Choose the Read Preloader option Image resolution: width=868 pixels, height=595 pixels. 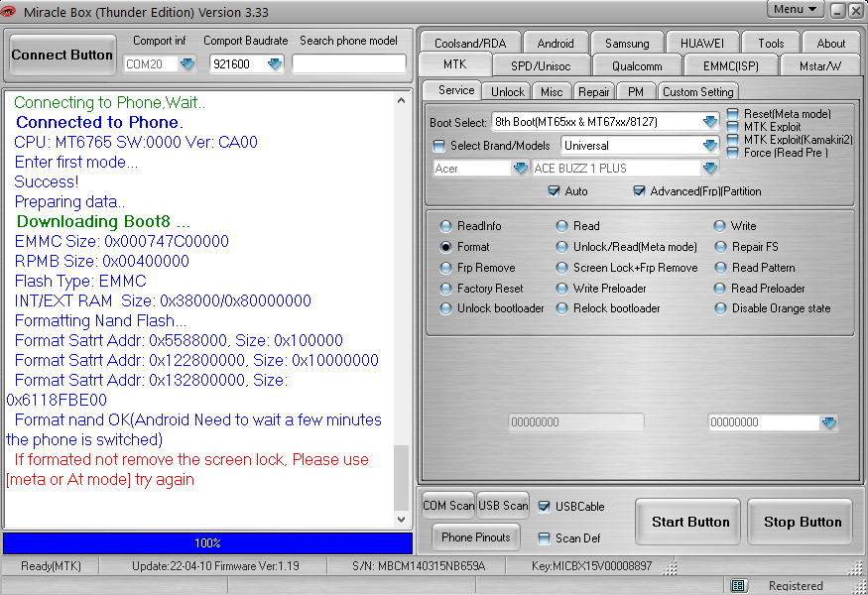(719, 289)
